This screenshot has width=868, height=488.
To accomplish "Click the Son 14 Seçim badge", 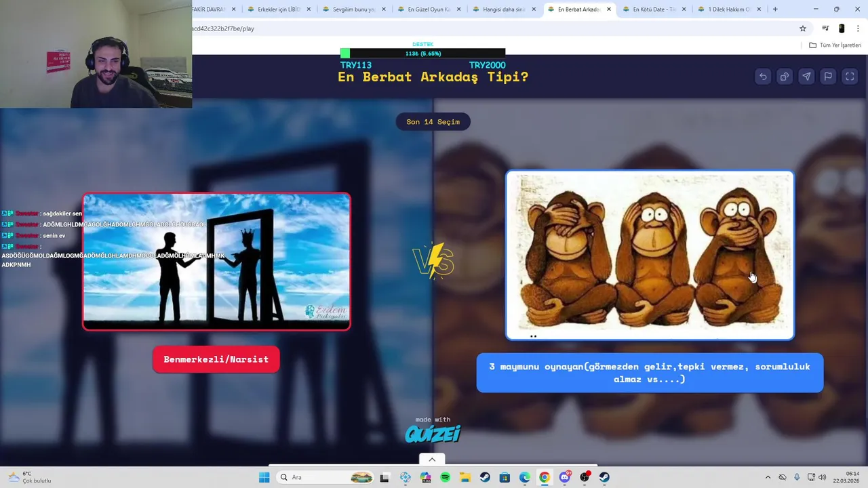I will pyautogui.click(x=433, y=122).
